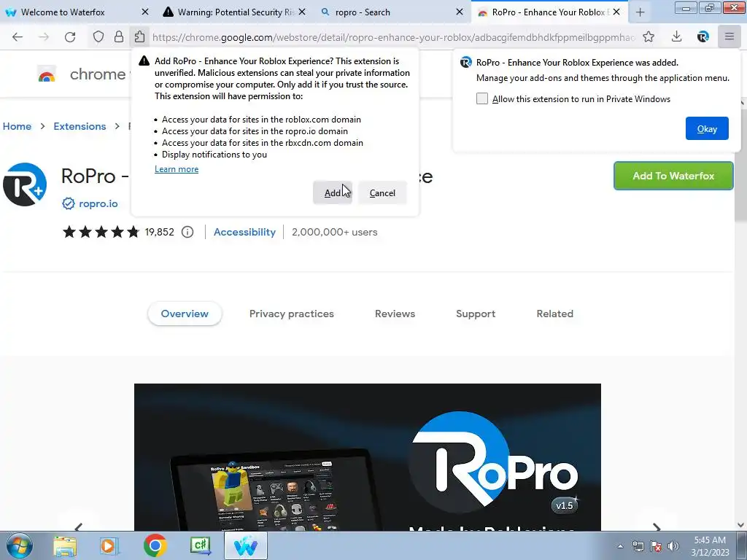747x560 pixels.
Task: Open the volume speaker tray icon
Action: click(673, 546)
